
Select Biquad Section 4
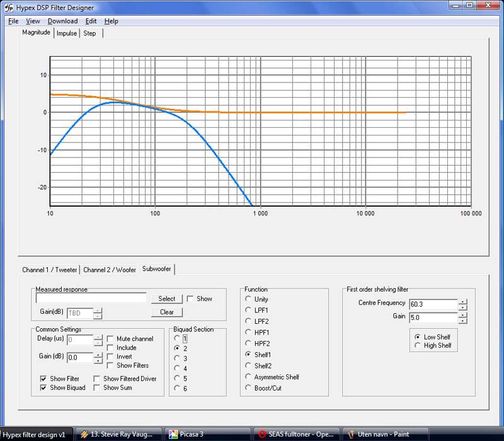click(x=177, y=368)
